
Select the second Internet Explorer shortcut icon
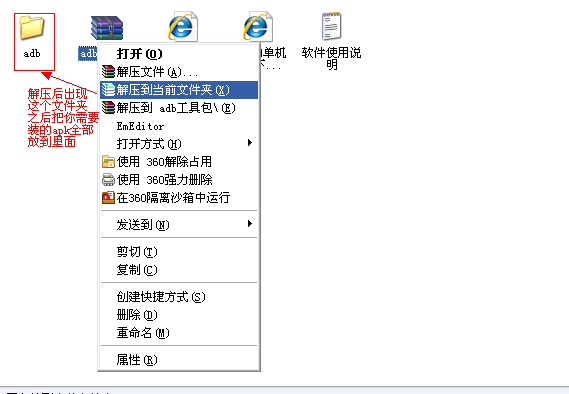(x=257, y=26)
